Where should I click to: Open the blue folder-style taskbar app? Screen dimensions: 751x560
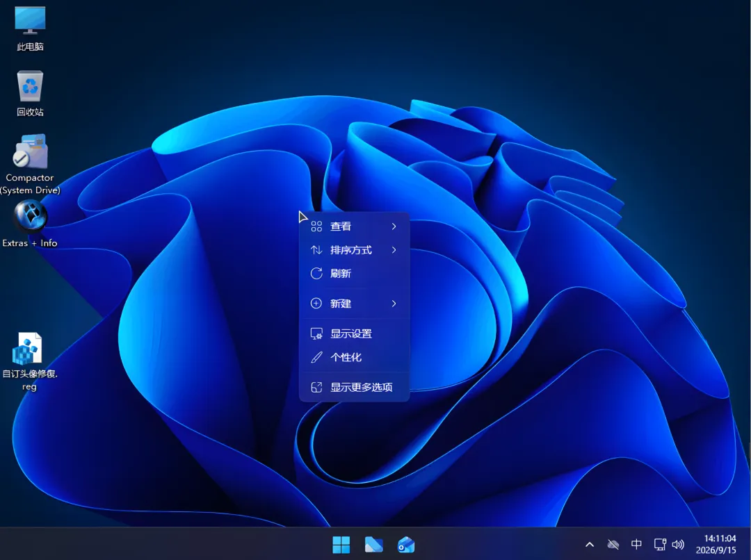pos(373,545)
